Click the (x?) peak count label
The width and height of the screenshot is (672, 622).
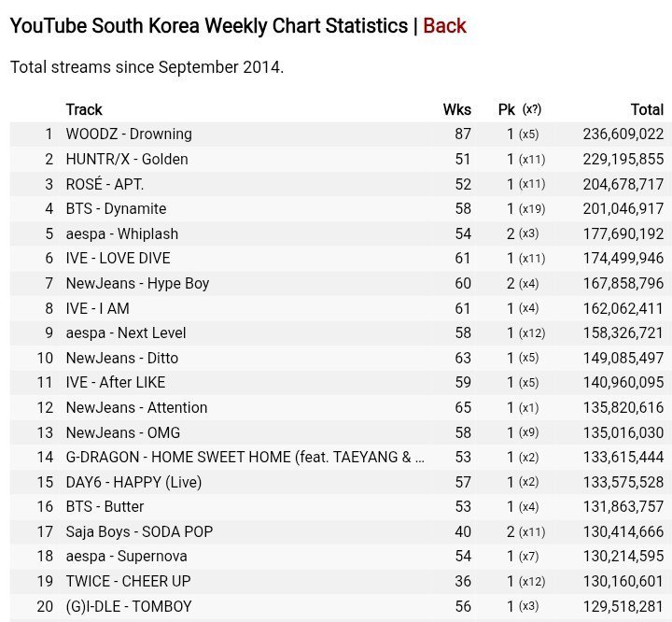coord(532,109)
